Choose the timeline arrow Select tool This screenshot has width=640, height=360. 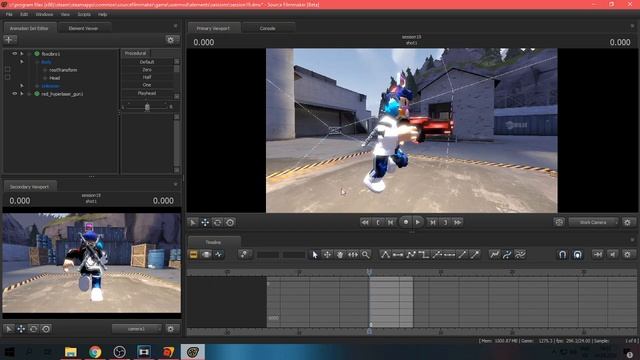pyautogui.click(x=315, y=255)
